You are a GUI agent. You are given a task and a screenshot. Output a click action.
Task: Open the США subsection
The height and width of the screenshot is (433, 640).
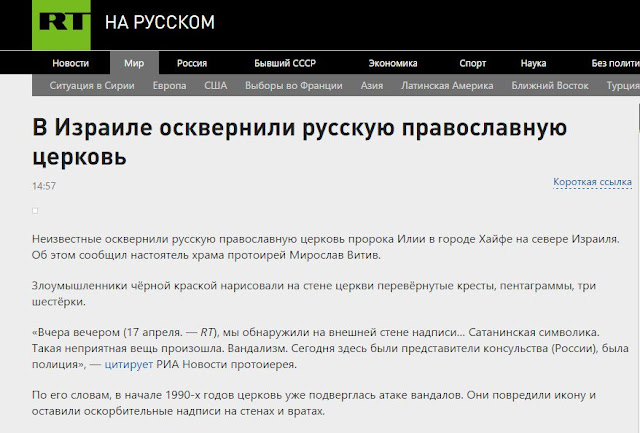[216, 86]
